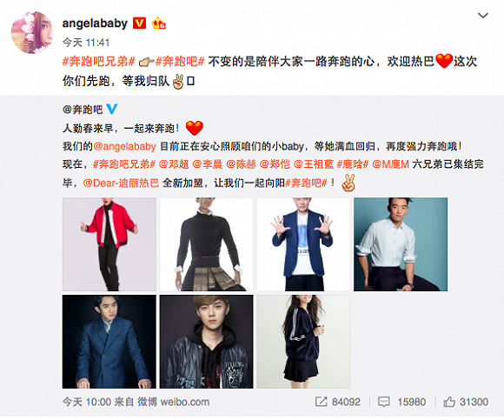Open comments icon showing 15980

pos(384,402)
